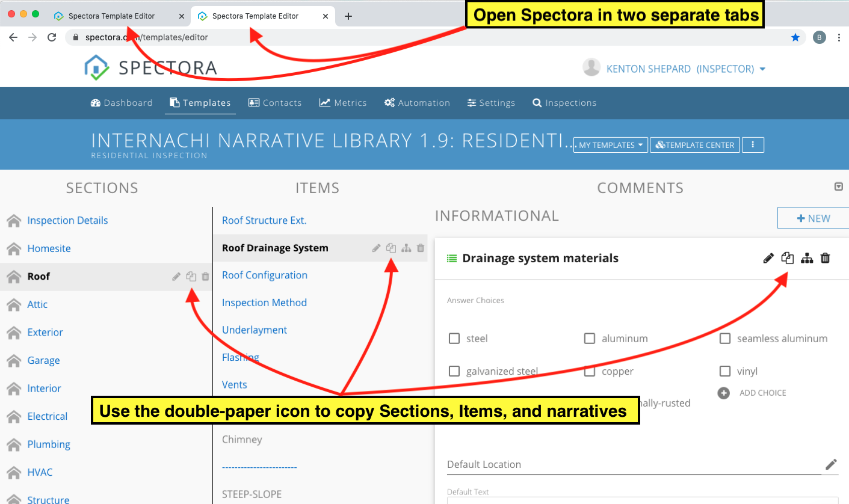Go back in browser history

tap(13, 37)
